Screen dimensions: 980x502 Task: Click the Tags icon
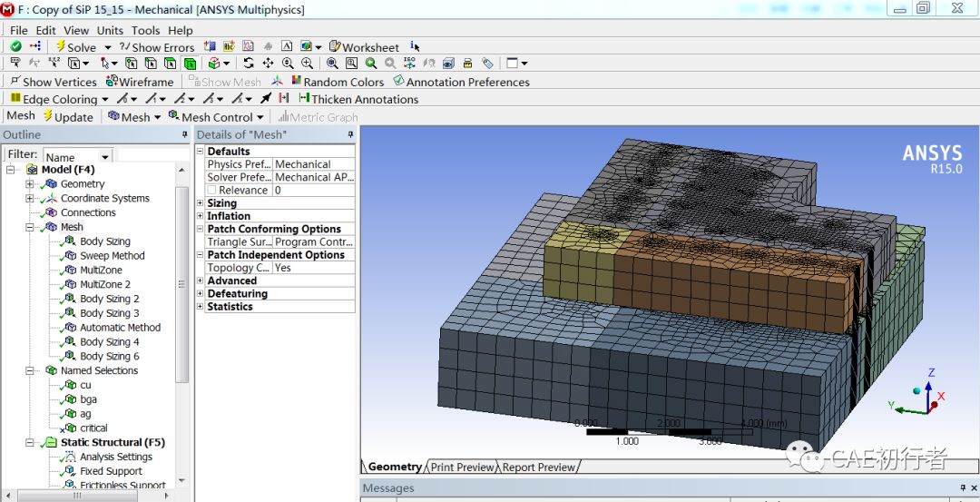click(487, 64)
